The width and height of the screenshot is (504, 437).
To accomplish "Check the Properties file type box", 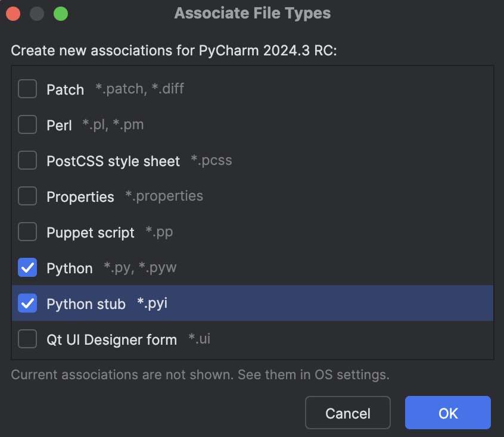I will click(x=27, y=196).
